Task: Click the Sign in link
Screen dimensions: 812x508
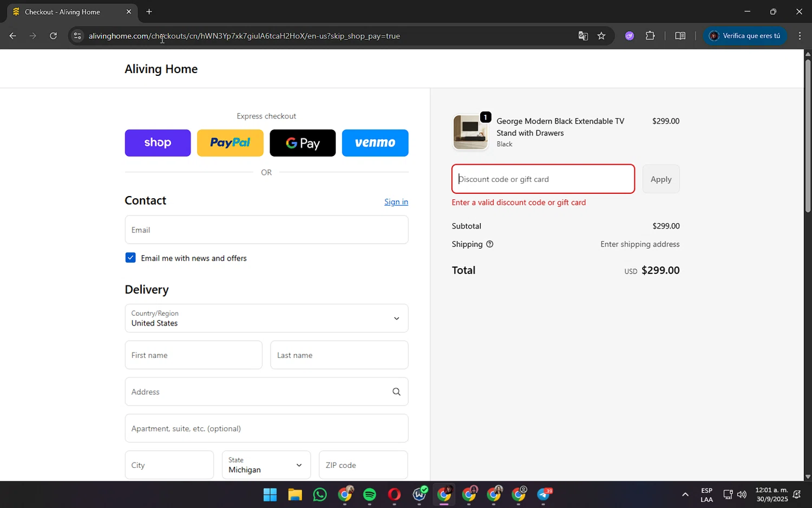Action: [x=396, y=202]
